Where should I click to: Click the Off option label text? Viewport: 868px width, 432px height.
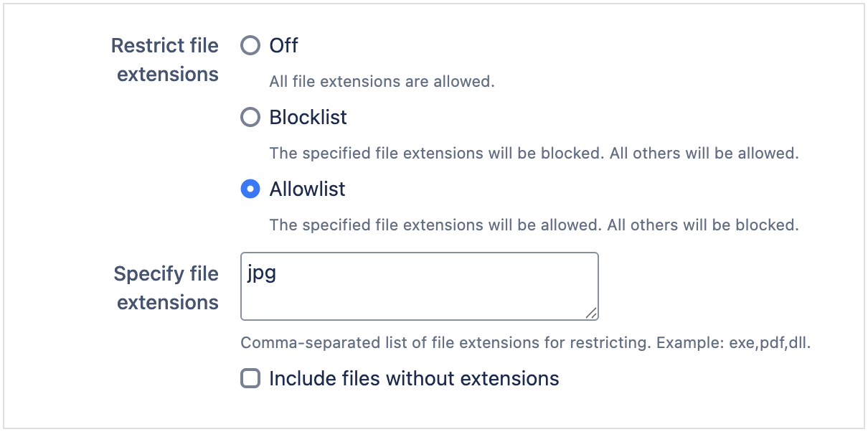point(283,45)
